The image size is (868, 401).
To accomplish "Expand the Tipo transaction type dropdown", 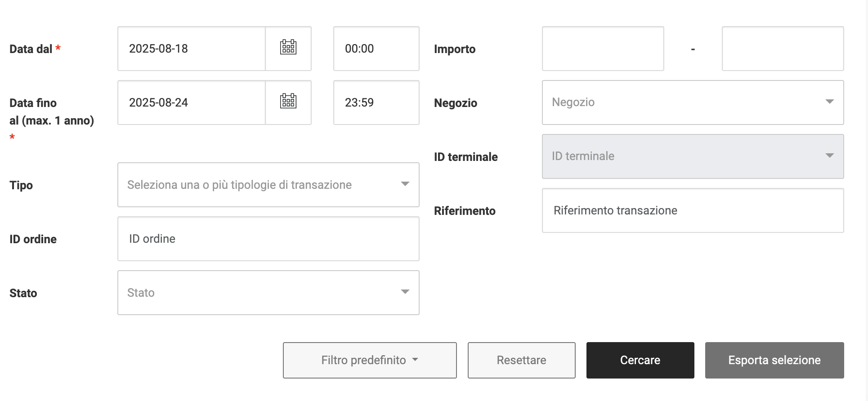I will pos(268,185).
